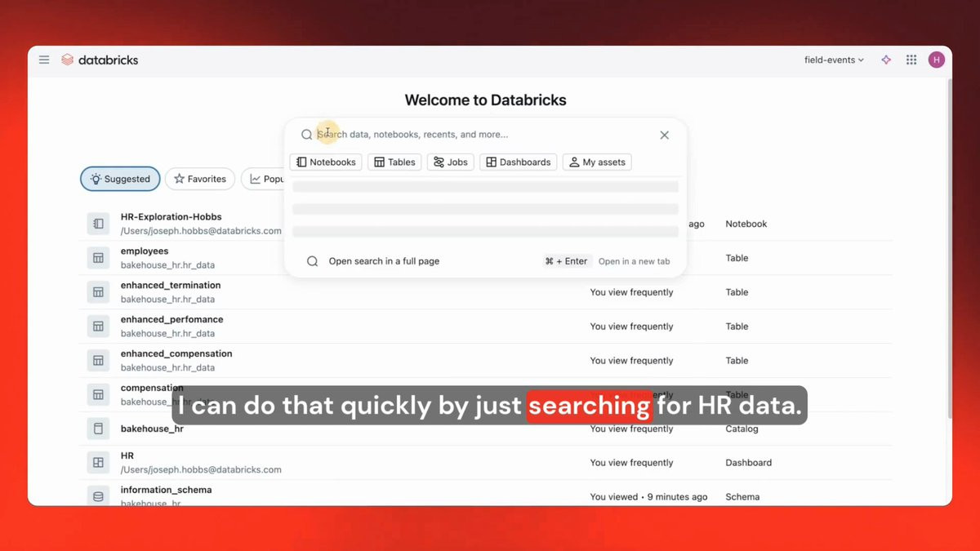Click schema icon for information_schema row
The height and width of the screenshot is (551, 980).
click(98, 496)
